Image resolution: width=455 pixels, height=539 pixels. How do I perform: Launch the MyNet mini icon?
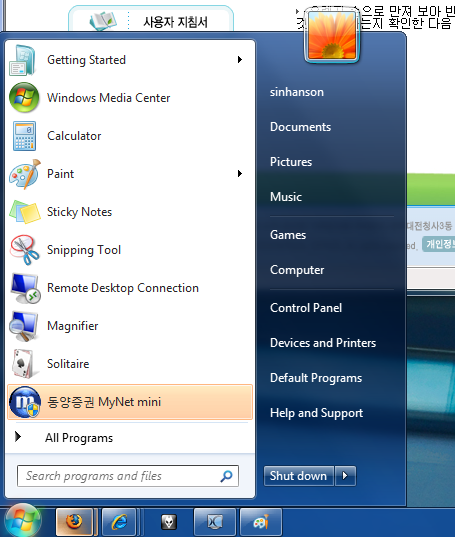tap(25, 402)
